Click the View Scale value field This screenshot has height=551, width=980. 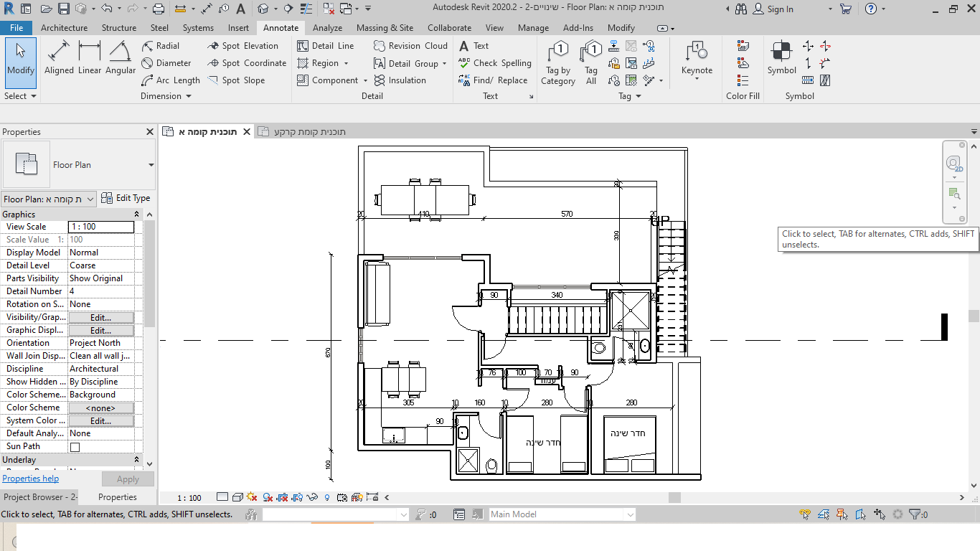pos(100,227)
